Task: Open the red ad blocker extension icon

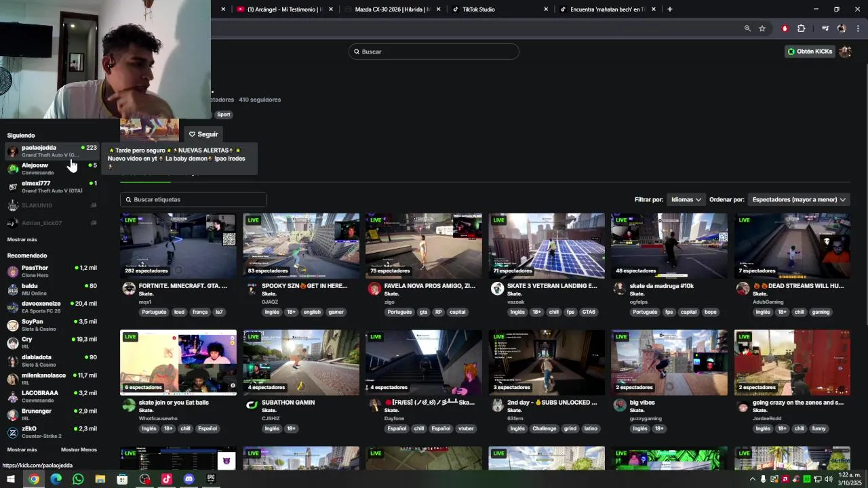Action: [x=785, y=28]
